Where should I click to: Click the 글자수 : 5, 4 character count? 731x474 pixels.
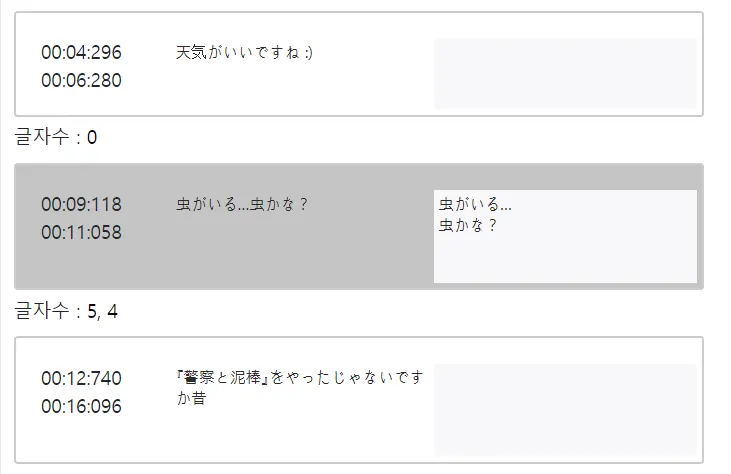(x=66, y=311)
